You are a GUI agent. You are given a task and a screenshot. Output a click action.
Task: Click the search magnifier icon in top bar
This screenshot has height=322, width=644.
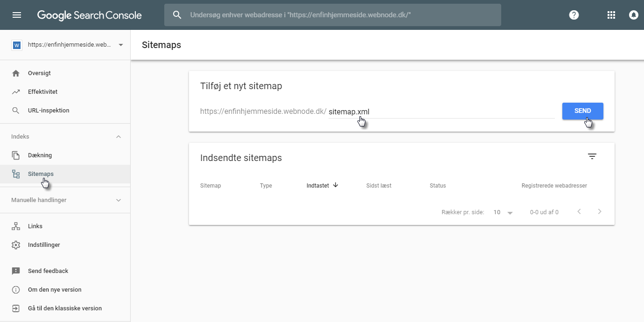click(x=177, y=15)
